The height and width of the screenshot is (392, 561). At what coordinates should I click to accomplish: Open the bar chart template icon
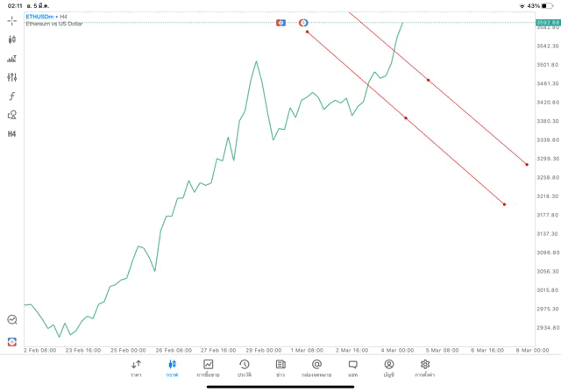pyautogui.click(x=12, y=58)
